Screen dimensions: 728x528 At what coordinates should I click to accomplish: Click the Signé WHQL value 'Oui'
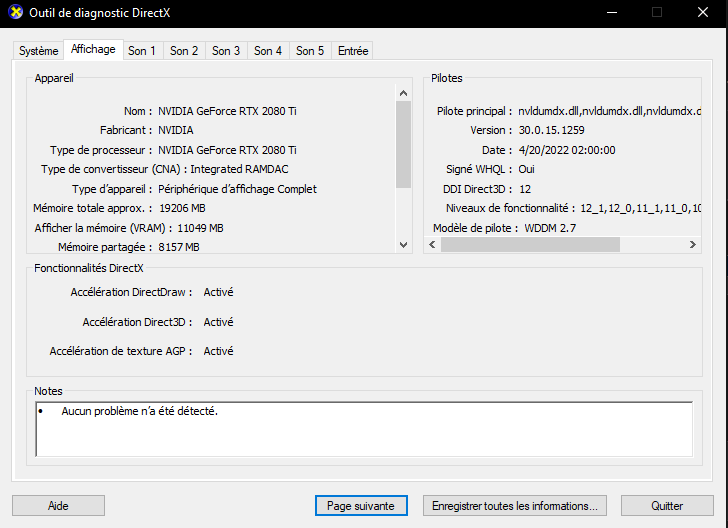(526, 169)
